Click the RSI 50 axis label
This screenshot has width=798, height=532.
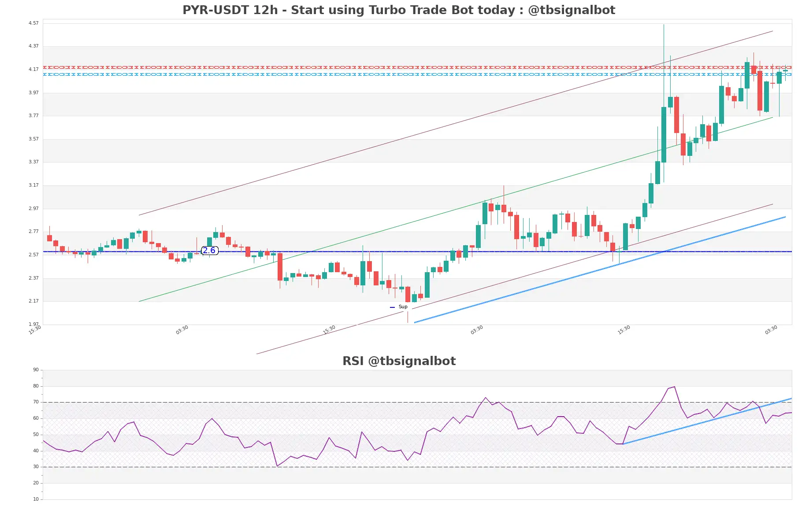point(36,435)
